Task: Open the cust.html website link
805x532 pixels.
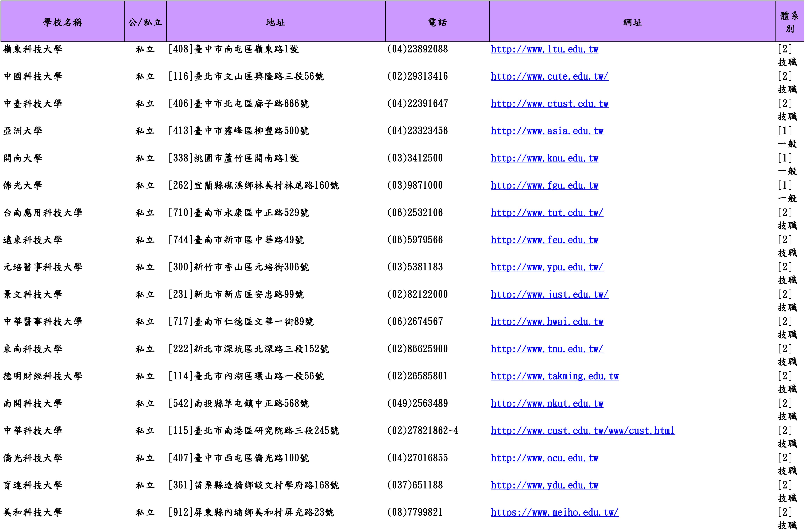Action: tap(582, 431)
